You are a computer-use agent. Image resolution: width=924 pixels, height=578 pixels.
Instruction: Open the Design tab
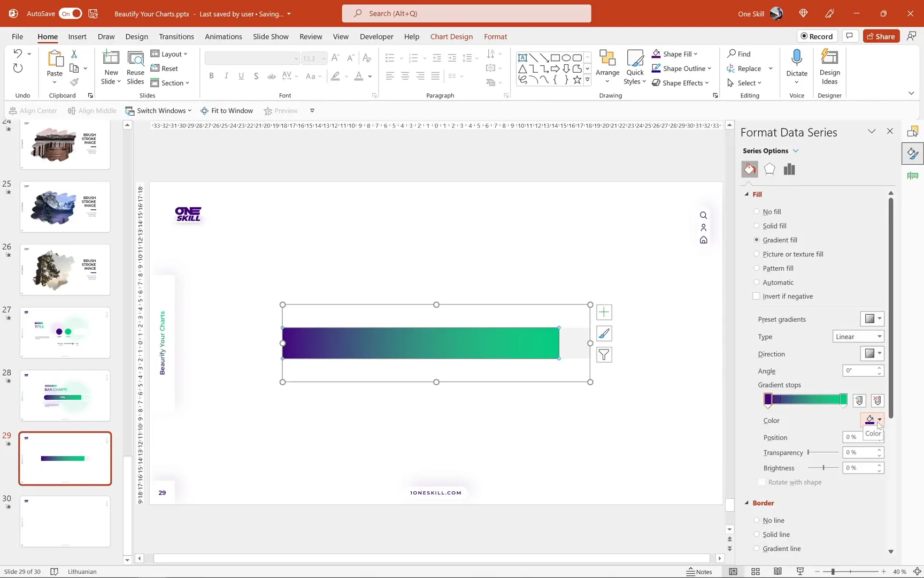coord(137,36)
